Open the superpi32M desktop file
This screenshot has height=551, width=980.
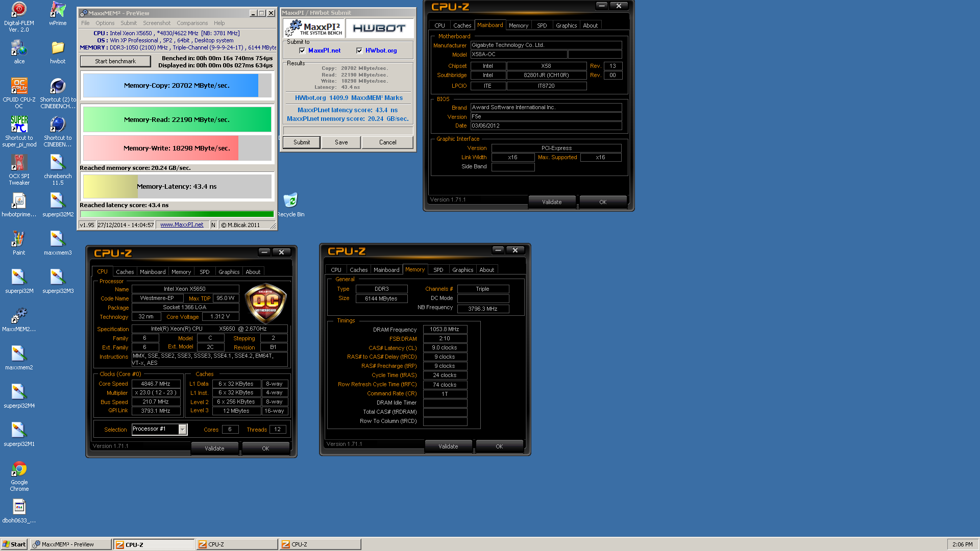coord(19,281)
